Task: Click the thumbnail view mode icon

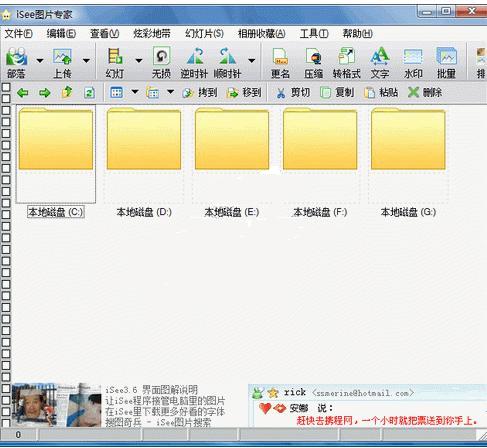Action: (x=117, y=92)
